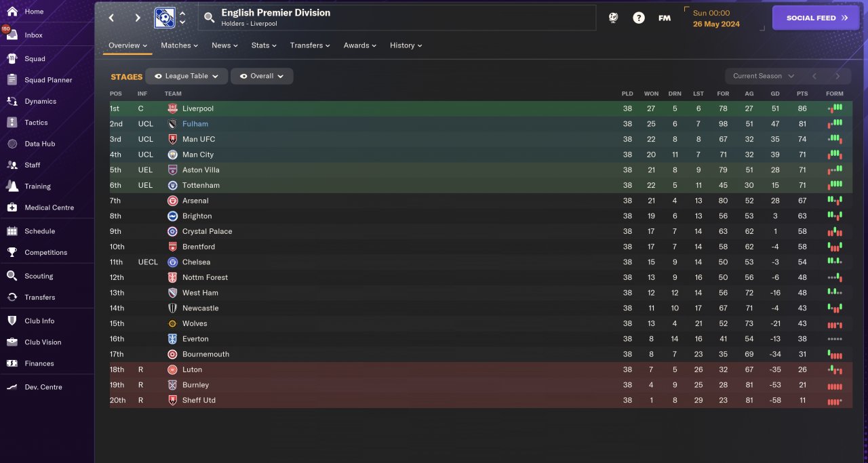The height and width of the screenshot is (463, 868).
Task: Go back with the left arrow
Action: (x=112, y=18)
